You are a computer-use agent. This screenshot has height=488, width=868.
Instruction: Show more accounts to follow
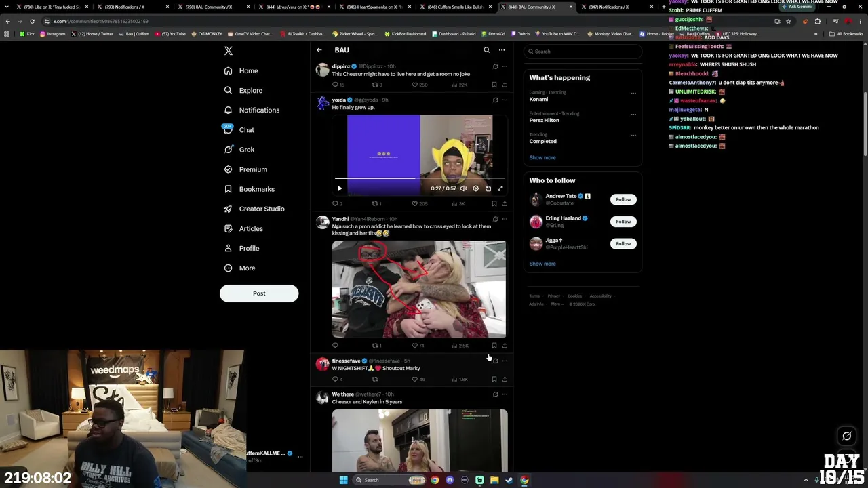[x=542, y=264]
